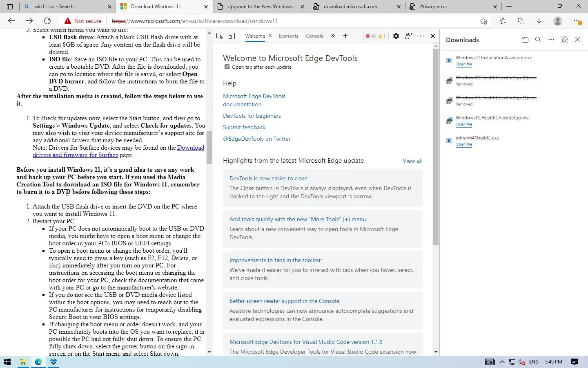Refresh the current page
The height and width of the screenshot is (368, 588).
[x=47, y=21]
